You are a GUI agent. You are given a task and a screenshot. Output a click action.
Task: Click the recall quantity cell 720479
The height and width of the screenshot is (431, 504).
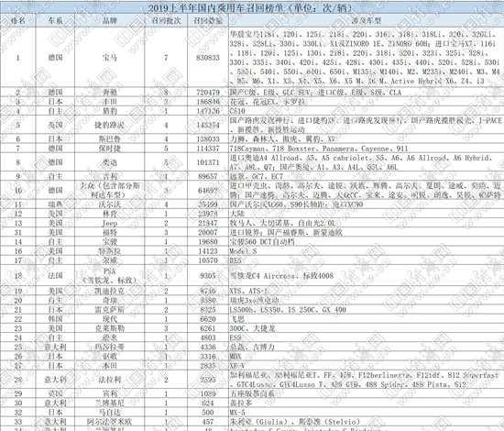point(208,93)
